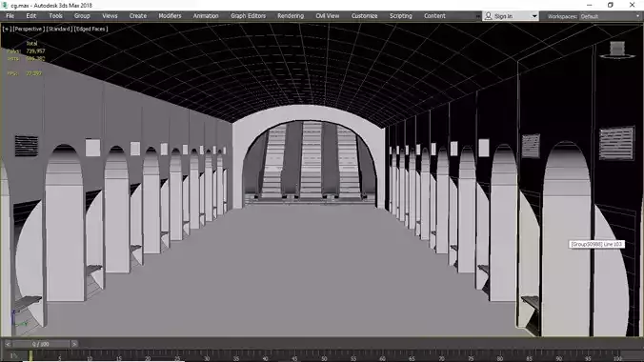Expand the Sign In dropdown arrow

point(534,16)
